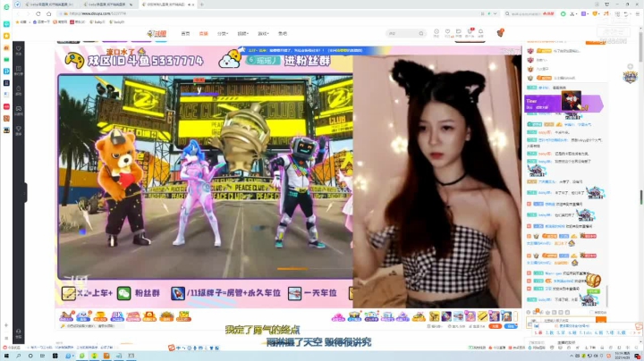The width and height of the screenshot is (644, 361).
Task: Click the first gift icon under video
Action: click(x=66, y=316)
